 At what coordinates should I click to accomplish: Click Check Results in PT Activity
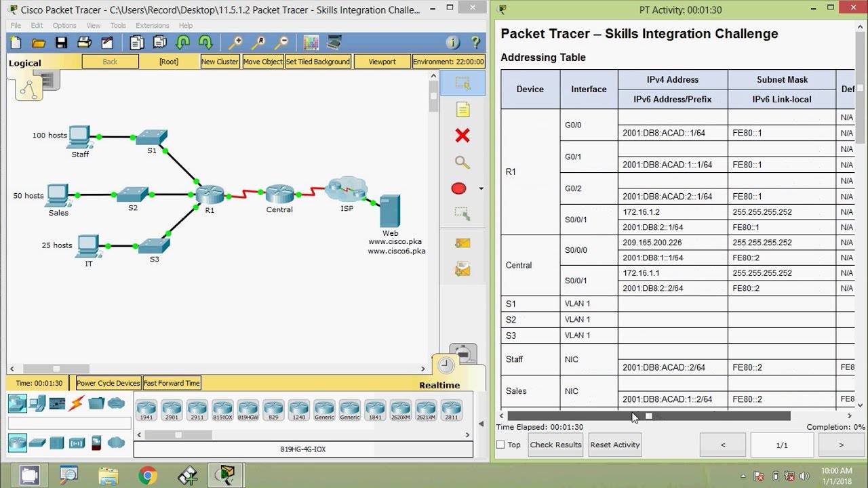555,445
